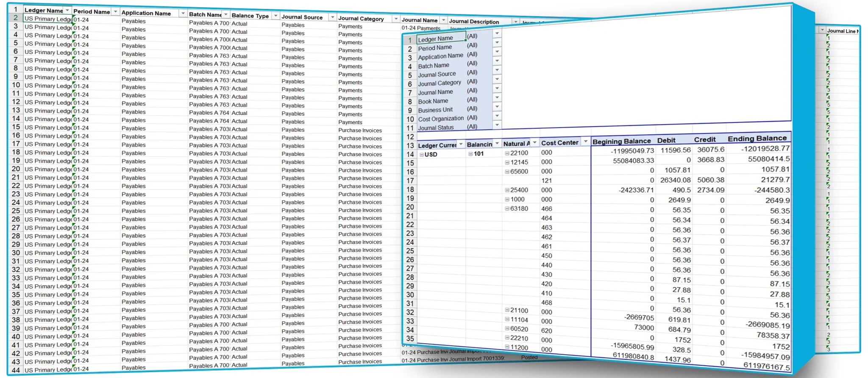The image size is (868, 378).
Task: Open the pivot Cost Center filter dropdown
Action: pos(585,142)
